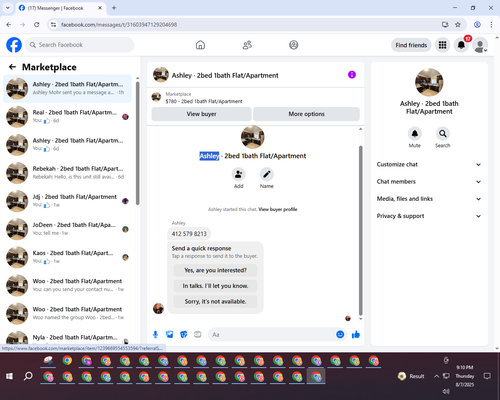Bookmark this page with star icon
The image size is (500, 400).
point(458,25)
